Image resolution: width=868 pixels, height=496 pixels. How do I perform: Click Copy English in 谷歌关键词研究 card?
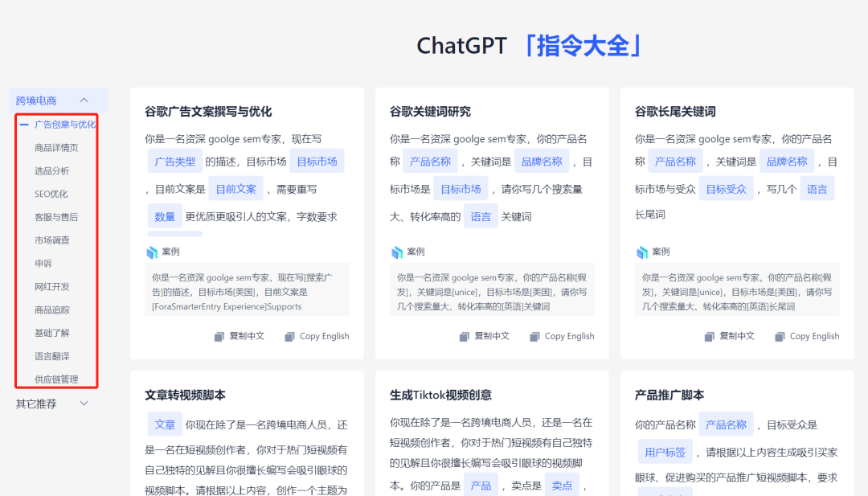tap(569, 336)
